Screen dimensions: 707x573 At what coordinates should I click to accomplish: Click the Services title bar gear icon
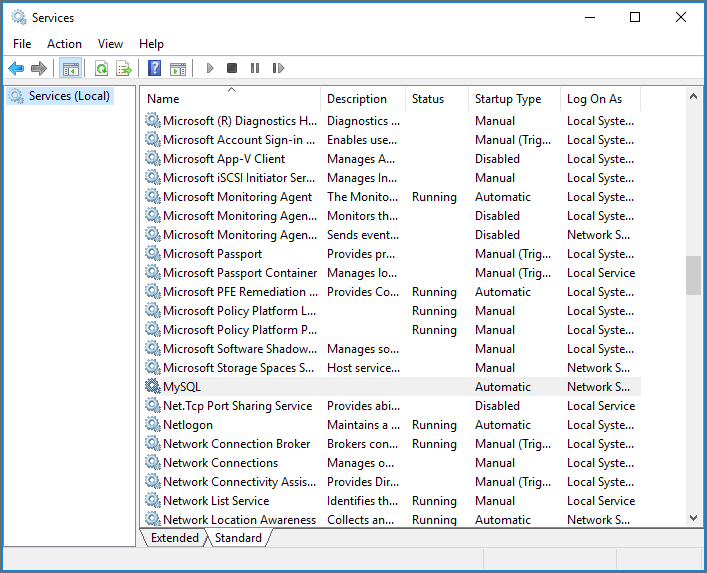(x=19, y=18)
